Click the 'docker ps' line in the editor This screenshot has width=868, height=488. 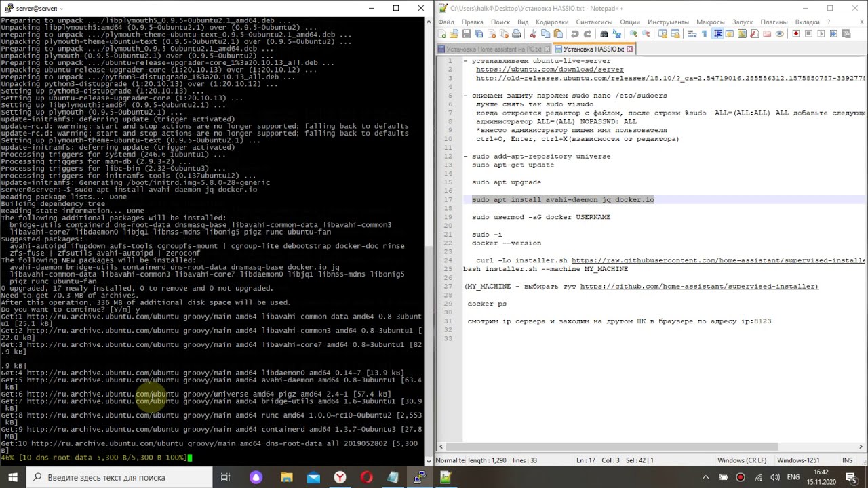(487, 304)
